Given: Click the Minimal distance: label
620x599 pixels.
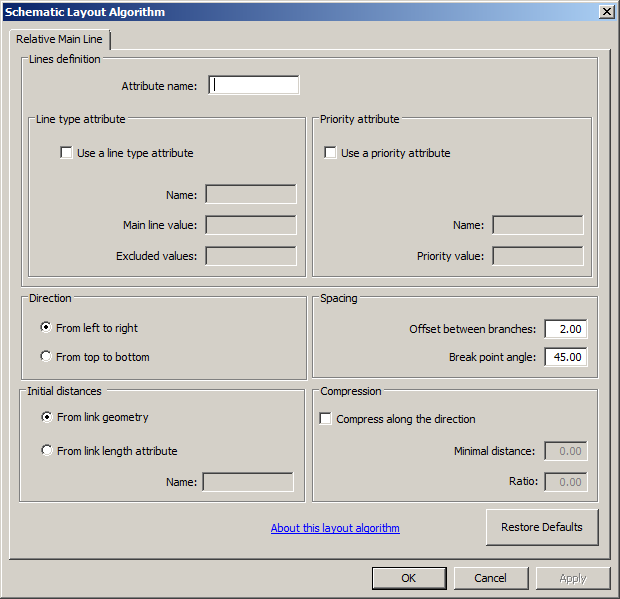Looking at the screenshot, I should (x=494, y=451).
